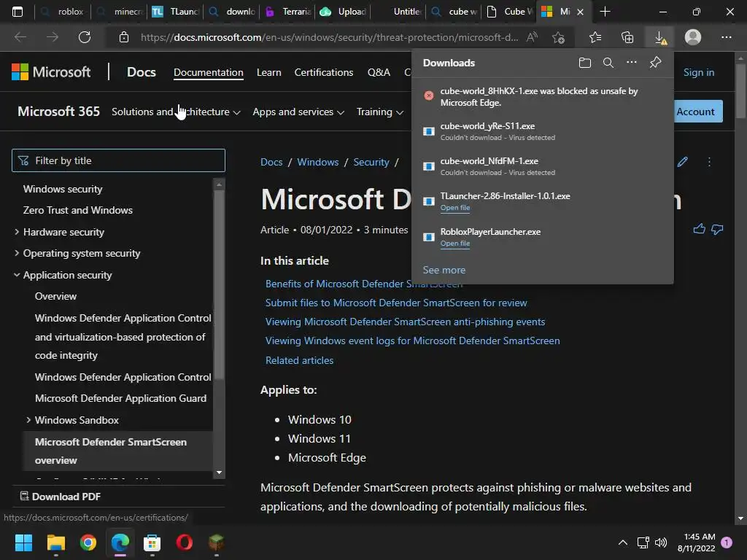Click the browser address bar
This screenshot has width=747, height=560.
(329, 37)
